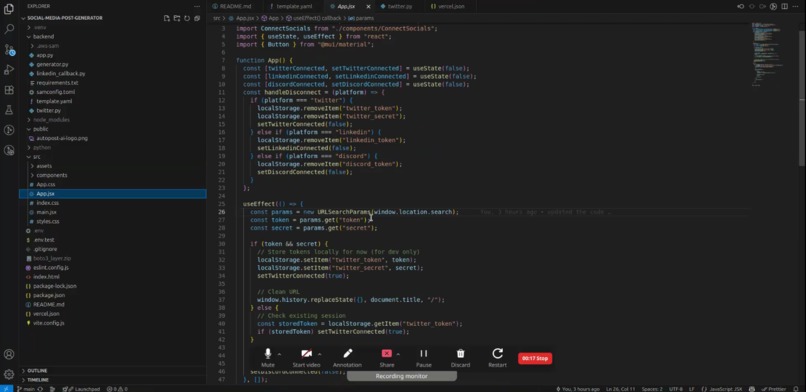Open the Annotation pencil tool
Image resolution: width=806 pixels, height=392 pixels.
[347, 353]
